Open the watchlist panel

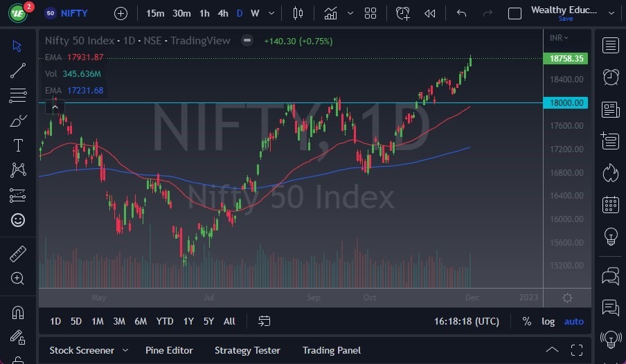pyautogui.click(x=611, y=45)
